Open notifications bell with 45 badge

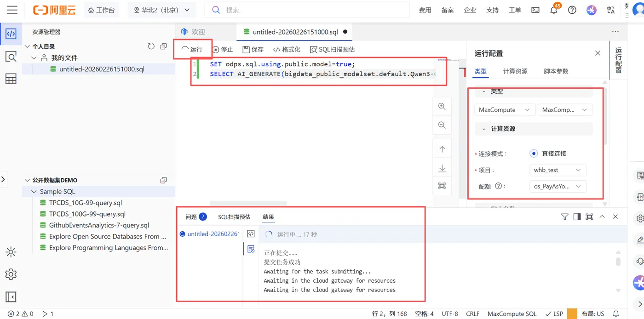(x=554, y=9)
